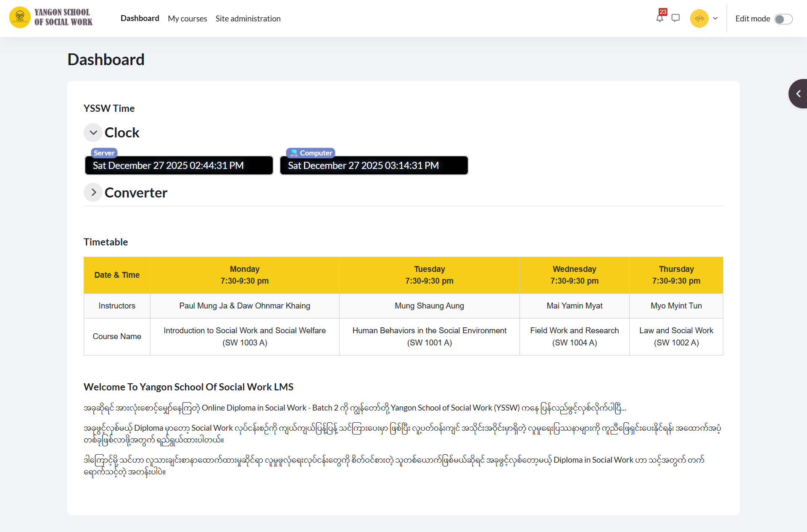The image size is (807, 532).
Task: Click the Clock heading text
Action: 122,133
